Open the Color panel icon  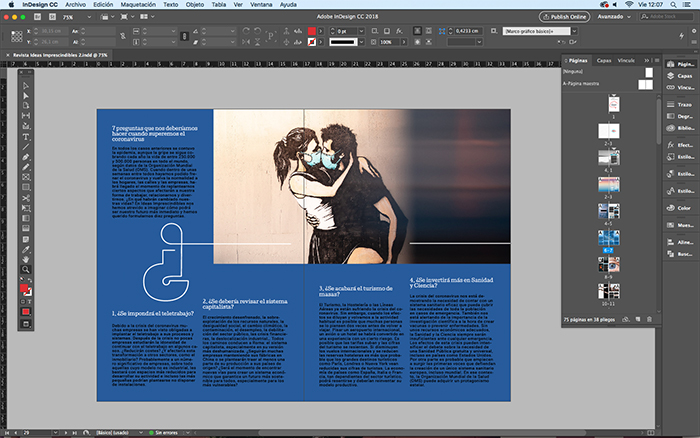(679, 208)
